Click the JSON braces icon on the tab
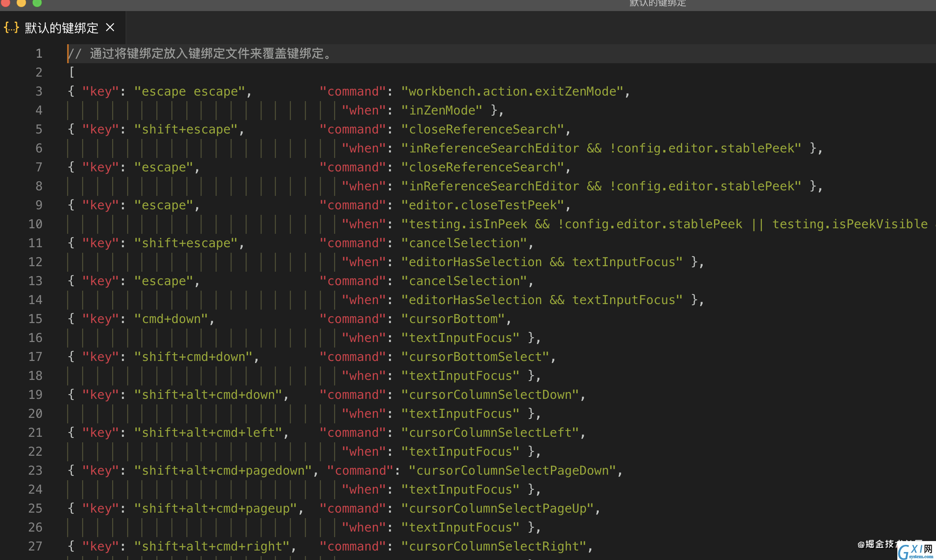 pos(11,28)
